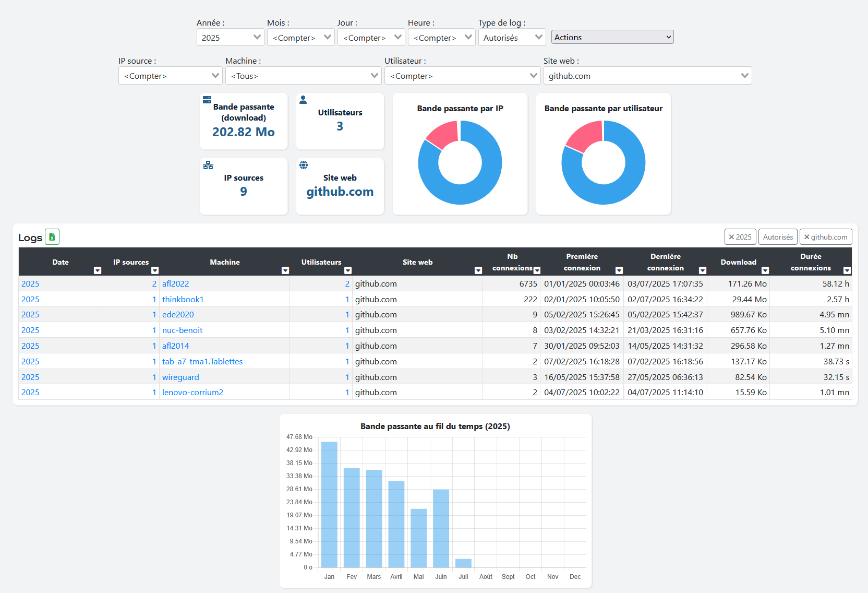Click Utilisateurs count 1 in ede2020 row
The image size is (868, 593).
pos(347,315)
